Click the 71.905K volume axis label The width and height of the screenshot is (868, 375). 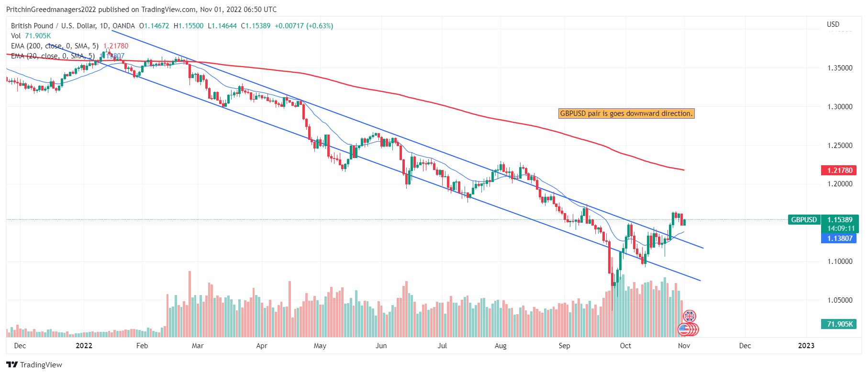click(840, 324)
